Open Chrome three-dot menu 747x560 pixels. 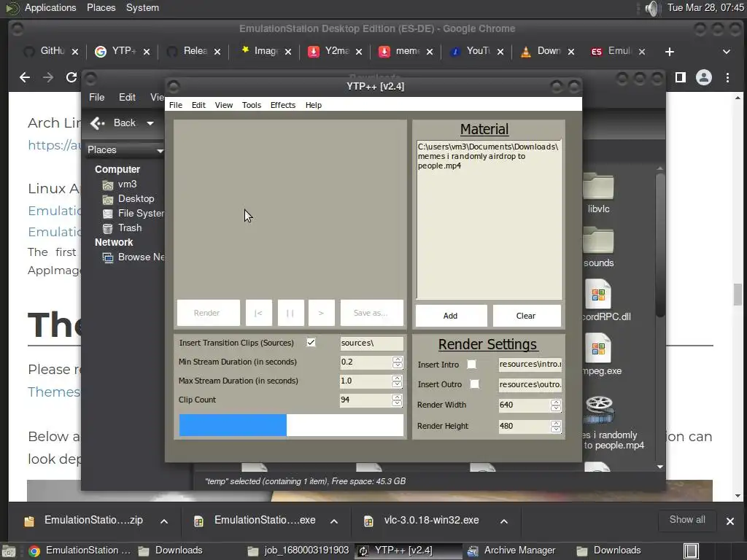tap(727, 77)
